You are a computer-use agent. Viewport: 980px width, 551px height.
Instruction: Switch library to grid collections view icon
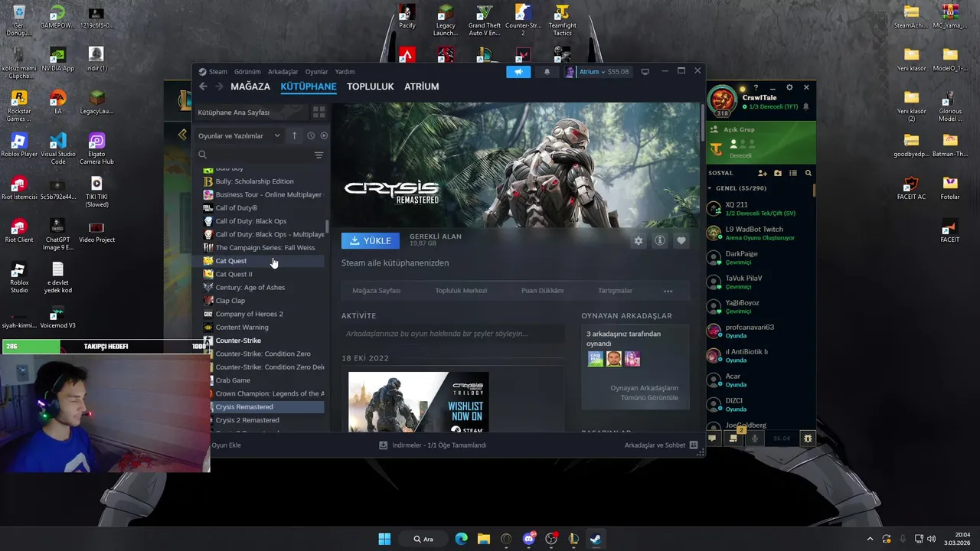(x=318, y=112)
